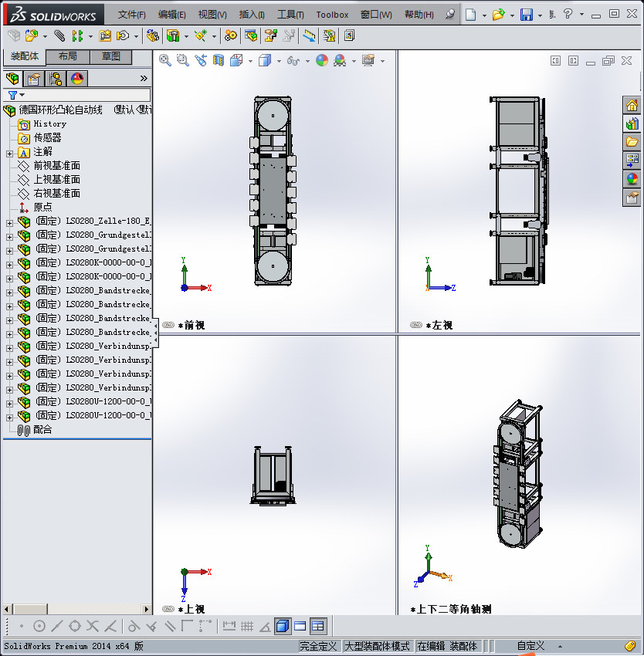Select the DisplayManager color wheel tab
Image resolution: width=644 pixels, height=656 pixels.
(x=77, y=79)
